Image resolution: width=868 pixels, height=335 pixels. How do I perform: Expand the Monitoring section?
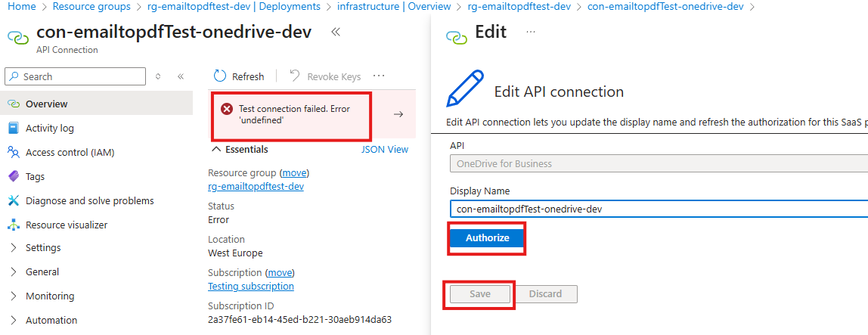coord(14,296)
